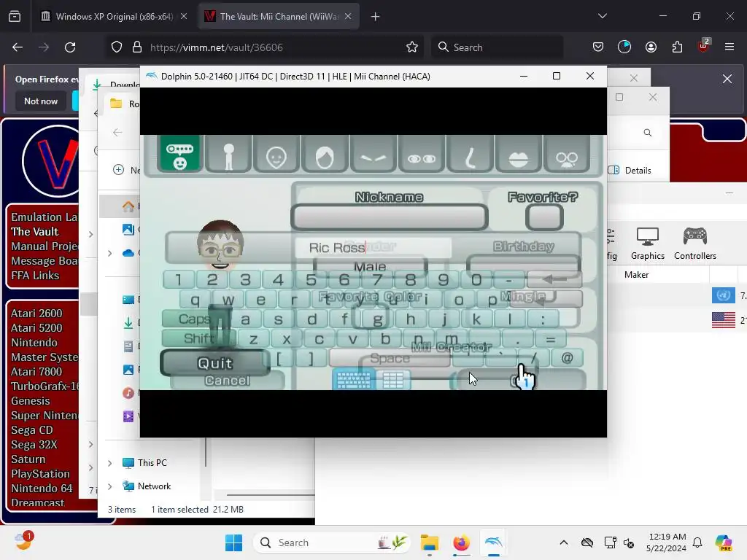The width and height of the screenshot is (747, 560).
Task: Open the Mii mouth tab
Action: coord(519,153)
